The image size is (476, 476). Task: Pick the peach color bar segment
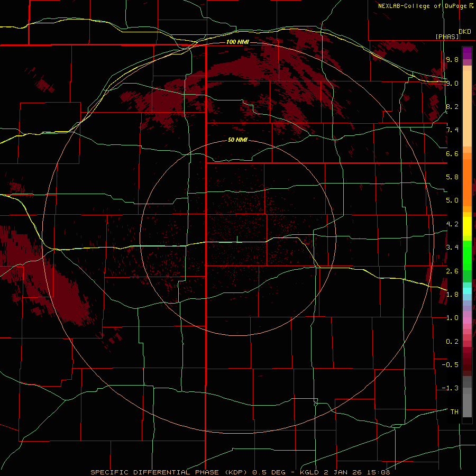[467, 108]
